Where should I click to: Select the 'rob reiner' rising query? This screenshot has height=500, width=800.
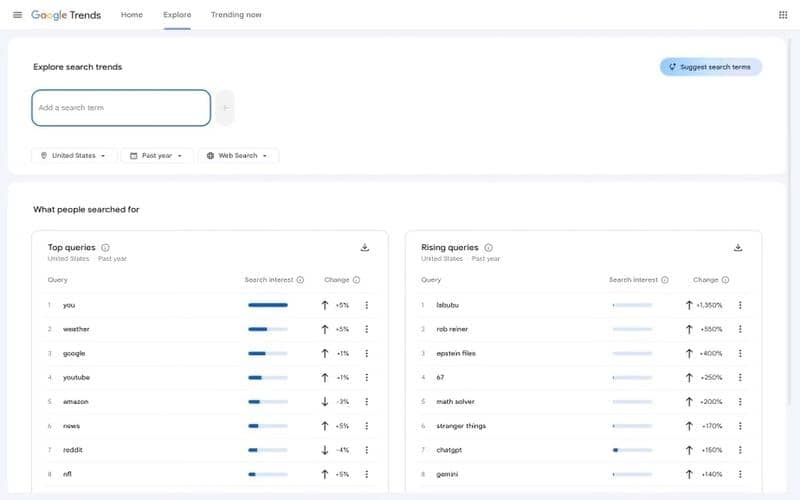[x=452, y=329]
